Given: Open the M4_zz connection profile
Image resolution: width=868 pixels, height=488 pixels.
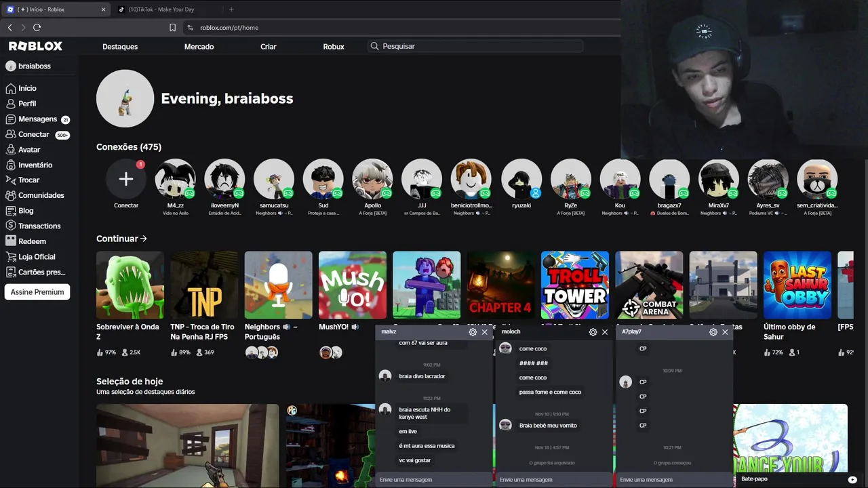Looking at the screenshot, I should click(176, 179).
